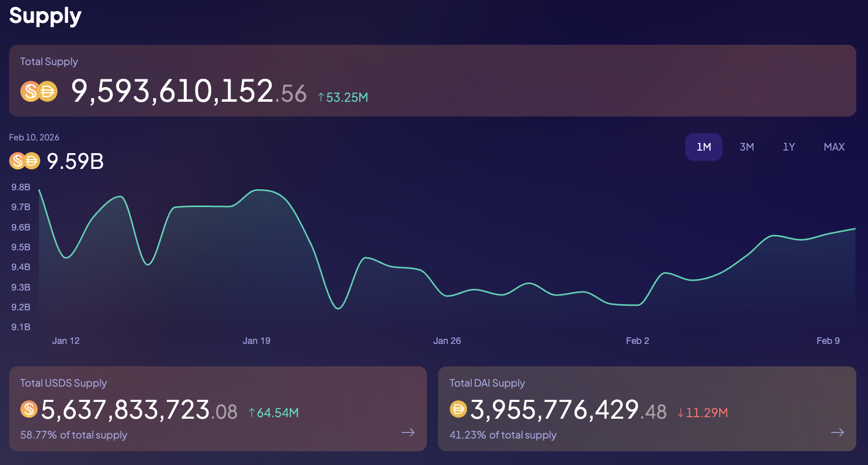The height and width of the screenshot is (465, 868).
Task: Click the 58.77% of total supply text
Action: (74, 435)
